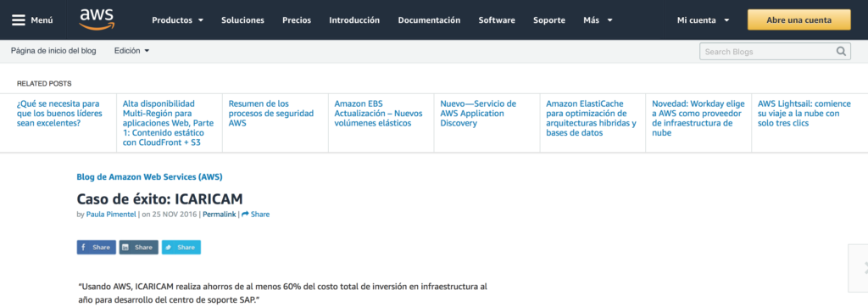The image size is (868, 307).
Task: Open Documentación nav item
Action: [x=429, y=20]
